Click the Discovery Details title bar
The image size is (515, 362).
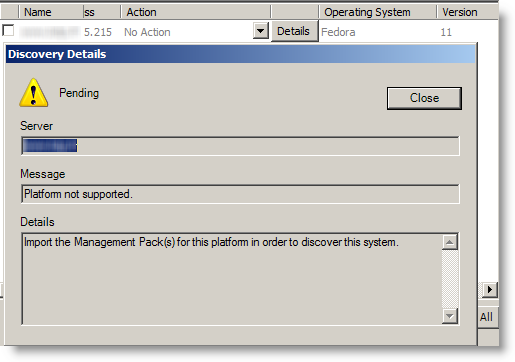240,54
